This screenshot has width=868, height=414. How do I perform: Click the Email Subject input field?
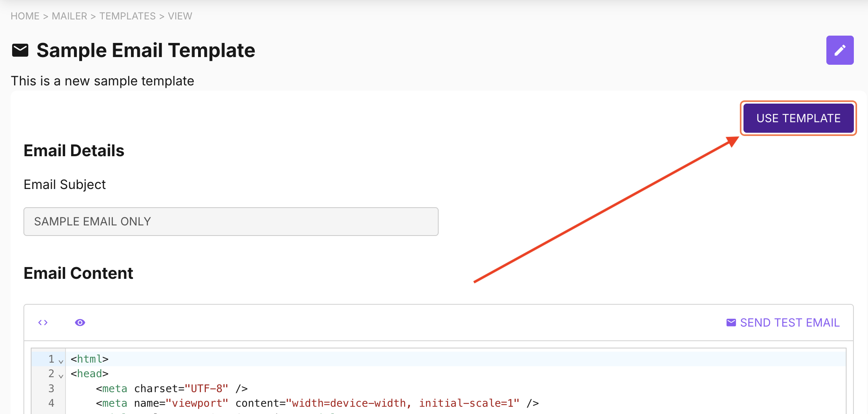point(231,221)
